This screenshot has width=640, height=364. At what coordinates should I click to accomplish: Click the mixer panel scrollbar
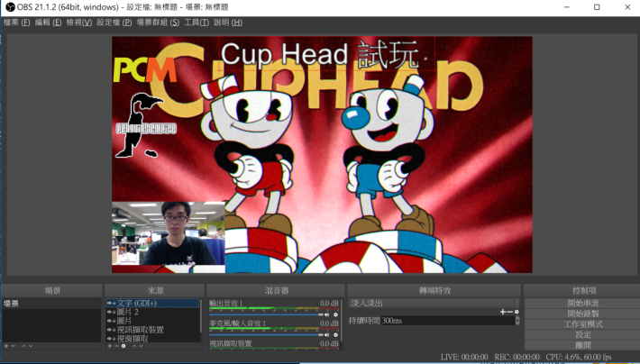coord(341,321)
